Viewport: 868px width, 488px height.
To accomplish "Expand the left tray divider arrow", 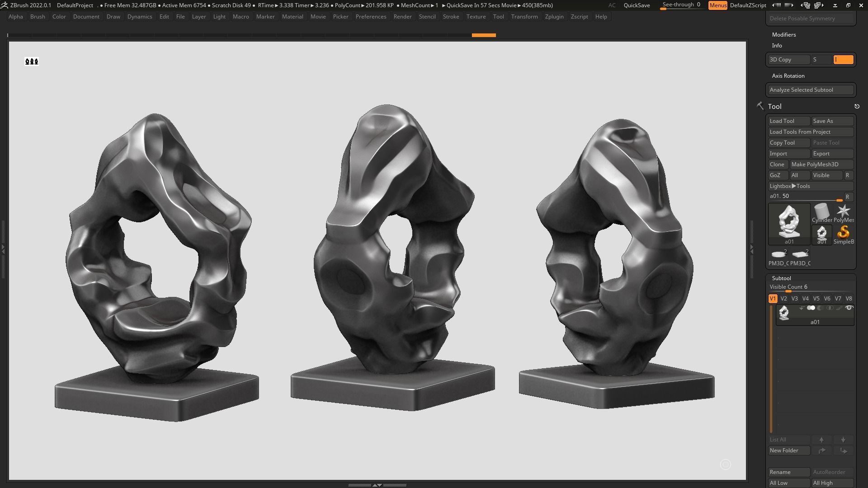I will (x=3, y=249).
